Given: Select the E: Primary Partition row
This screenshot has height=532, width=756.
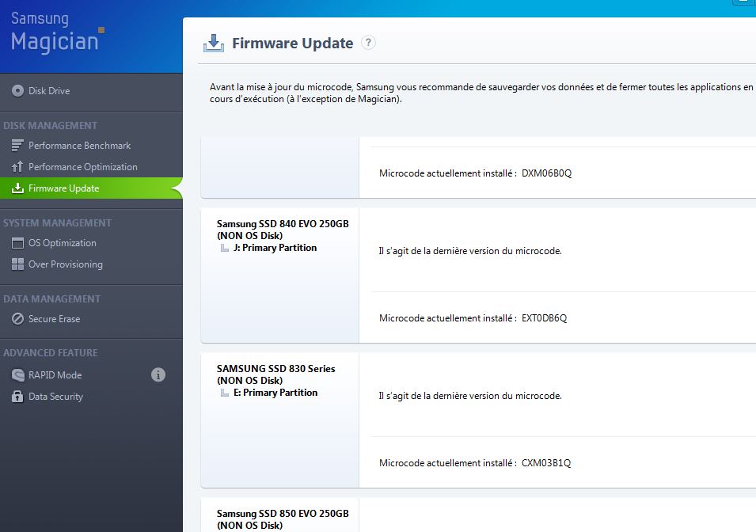Looking at the screenshot, I should click(275, 393).
